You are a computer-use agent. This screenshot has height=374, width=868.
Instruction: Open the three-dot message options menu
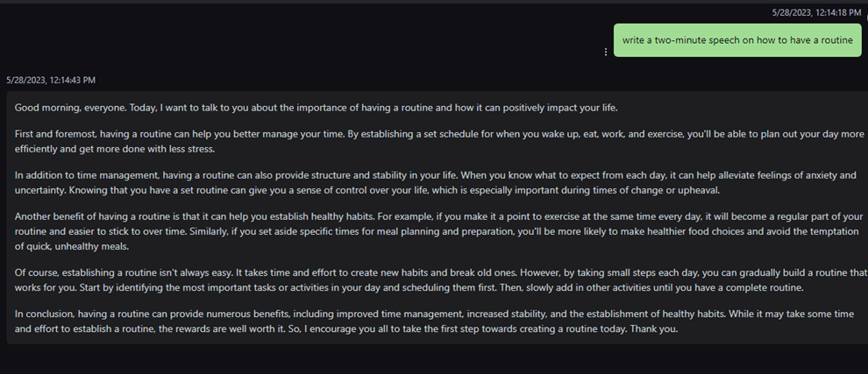pyautogui.click(x=606, y=52)
